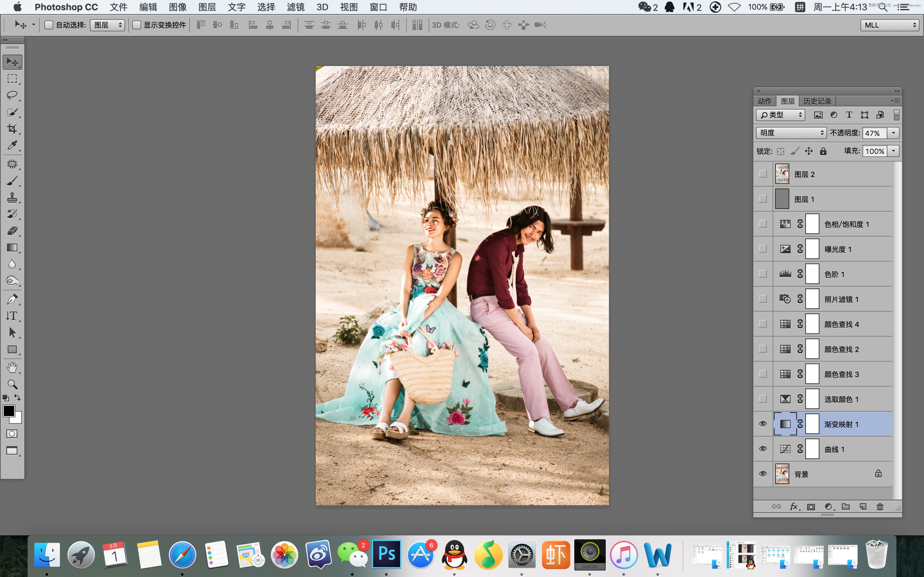Show the 图层 2 layer
Screen dimensions: 924x577
click(763, 174)
